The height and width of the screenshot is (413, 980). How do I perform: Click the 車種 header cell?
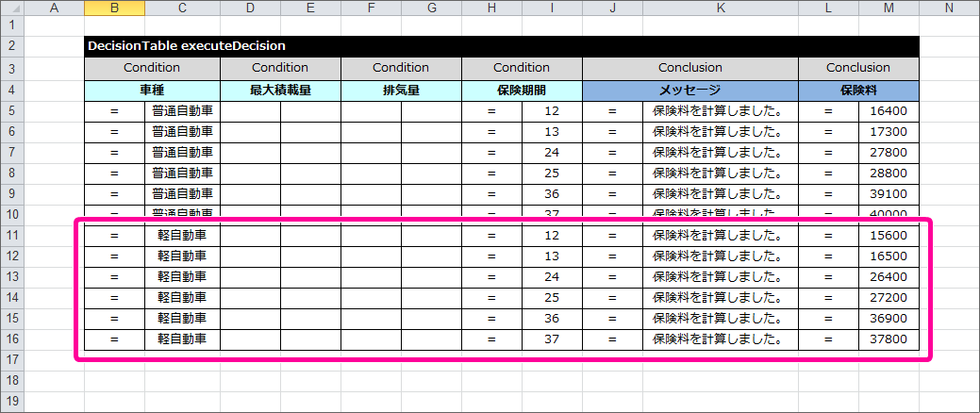(152, 91)
